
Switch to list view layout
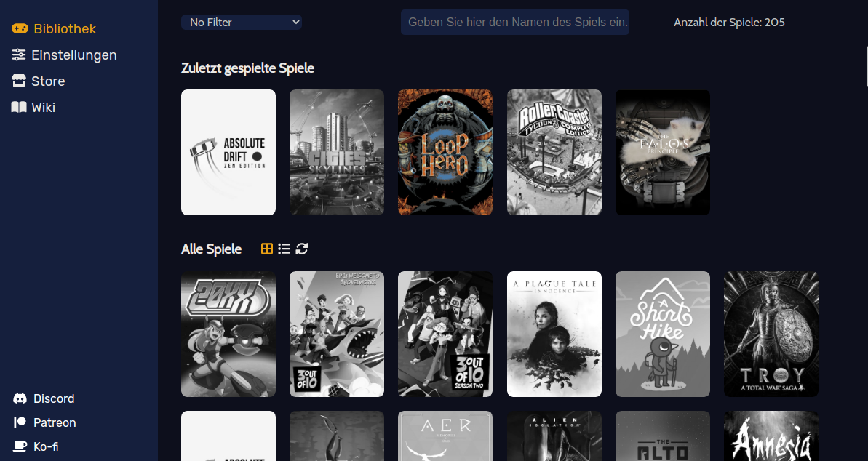(x=284, y=249)
